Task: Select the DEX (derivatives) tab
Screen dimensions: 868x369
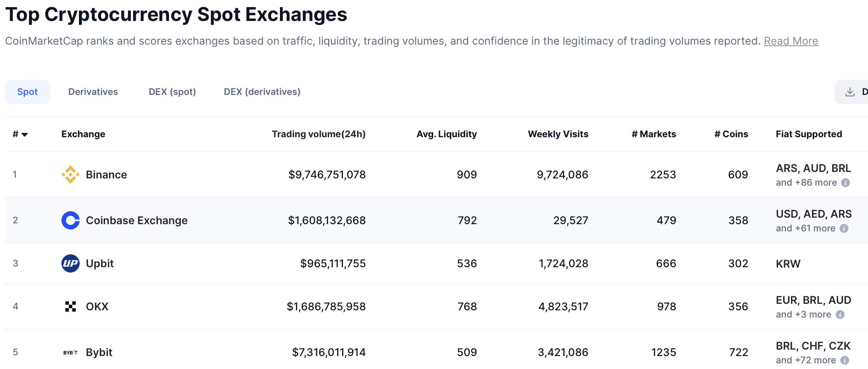Action: (262, 91)
